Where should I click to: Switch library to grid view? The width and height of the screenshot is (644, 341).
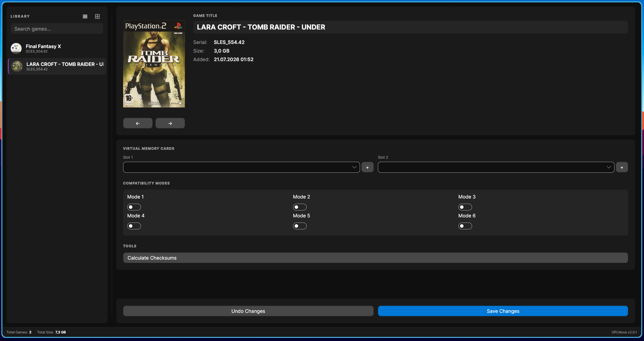[x=97, y=16]
